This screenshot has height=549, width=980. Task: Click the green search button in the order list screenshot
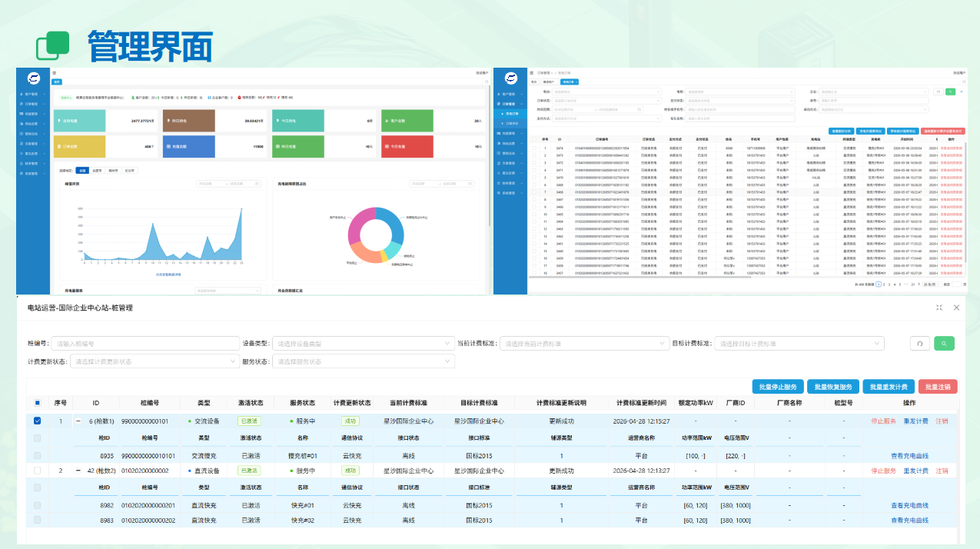point(950,91)
